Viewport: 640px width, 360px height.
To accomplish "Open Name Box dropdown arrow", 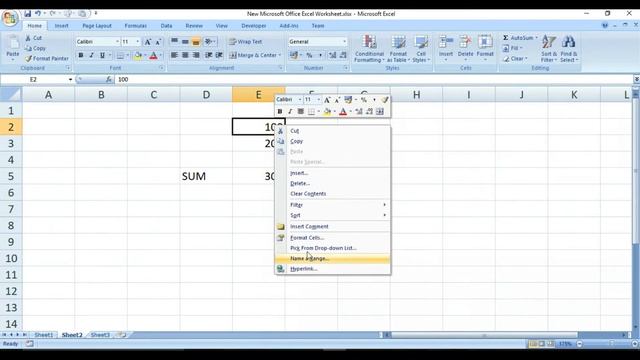I will pyautogui.click(x=70, y=79).
